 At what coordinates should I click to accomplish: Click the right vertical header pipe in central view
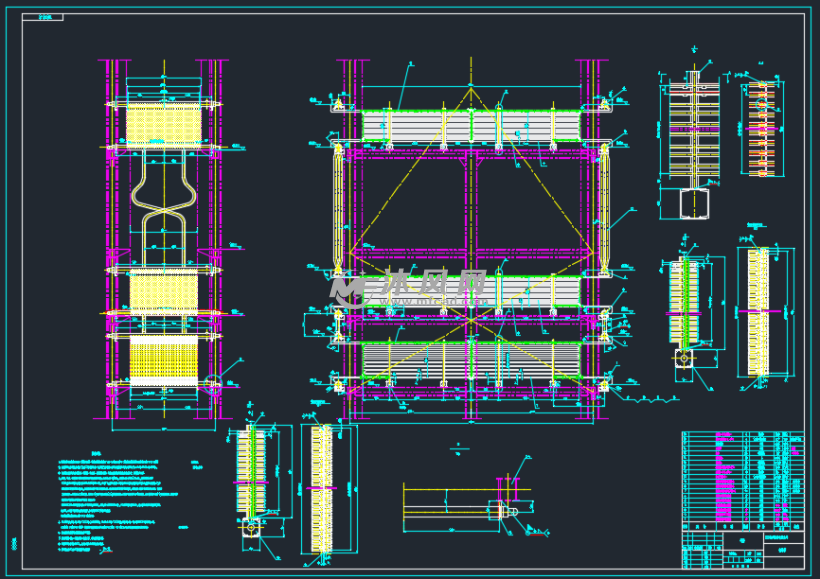[604, 209]
